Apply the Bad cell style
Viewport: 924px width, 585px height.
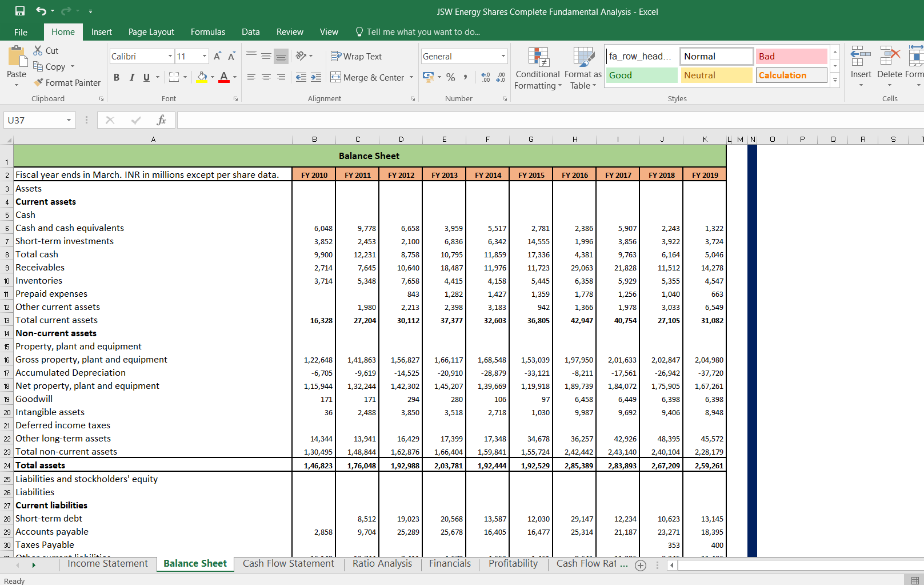(x=791, y=56)
